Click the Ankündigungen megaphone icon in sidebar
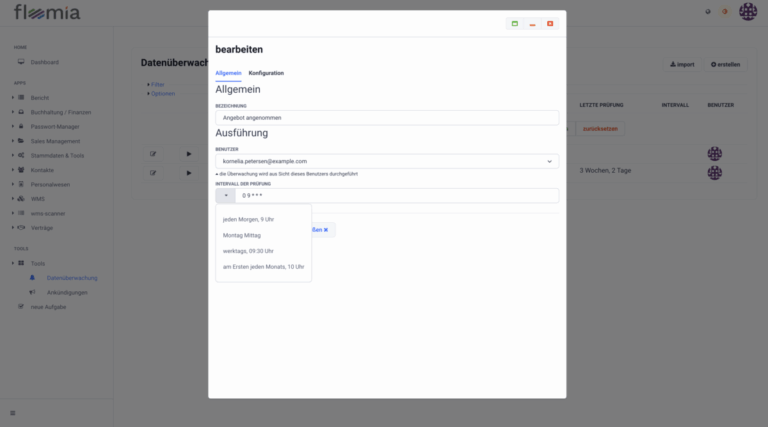Viewport: 768px width, 427px height. [32, 292]
